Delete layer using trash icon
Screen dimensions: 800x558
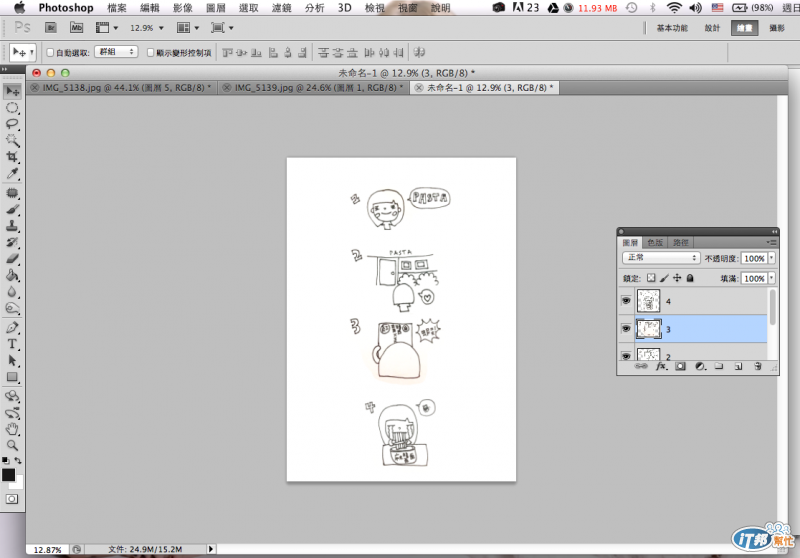point(757,367)
